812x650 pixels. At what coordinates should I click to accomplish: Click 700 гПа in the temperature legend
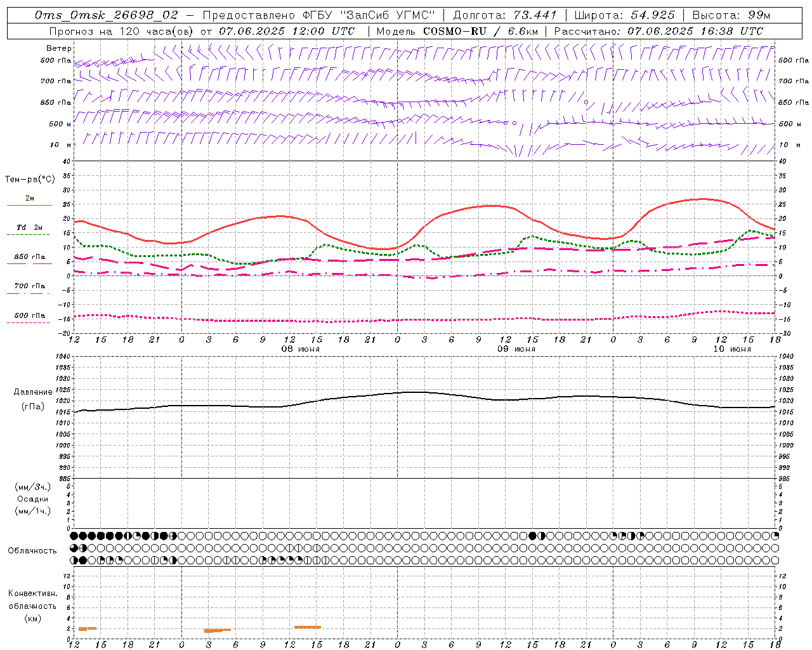[x=29, y=286]
